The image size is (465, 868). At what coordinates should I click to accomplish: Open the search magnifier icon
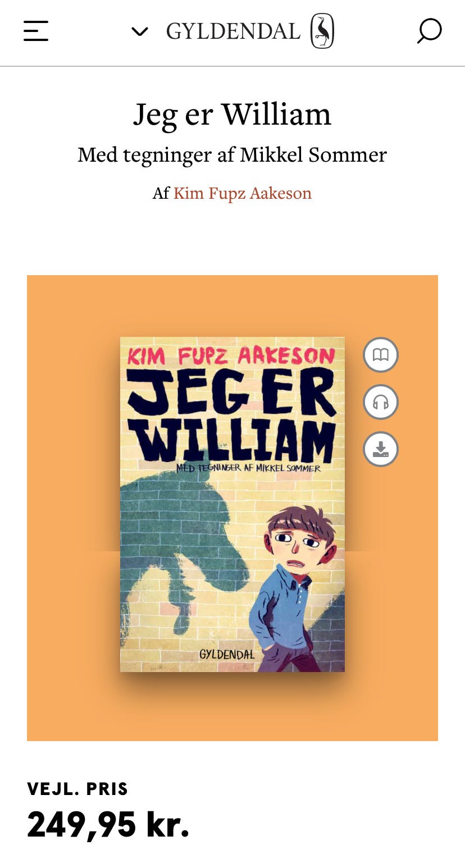429,31
